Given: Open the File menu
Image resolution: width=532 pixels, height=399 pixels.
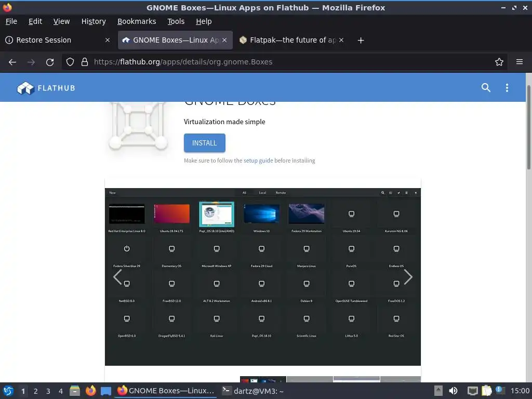Looking at the screenshot, I should pos(11,21).
